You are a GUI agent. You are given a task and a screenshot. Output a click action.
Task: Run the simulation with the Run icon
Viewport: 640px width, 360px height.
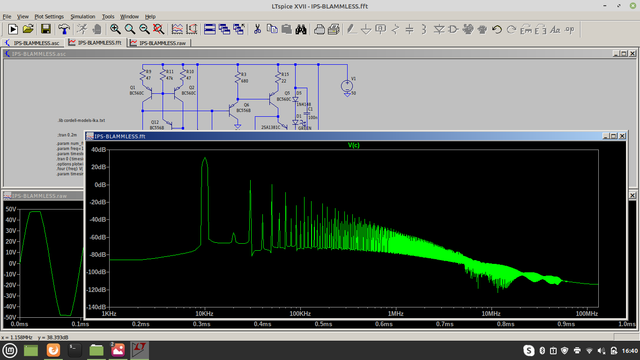point(12,29)
